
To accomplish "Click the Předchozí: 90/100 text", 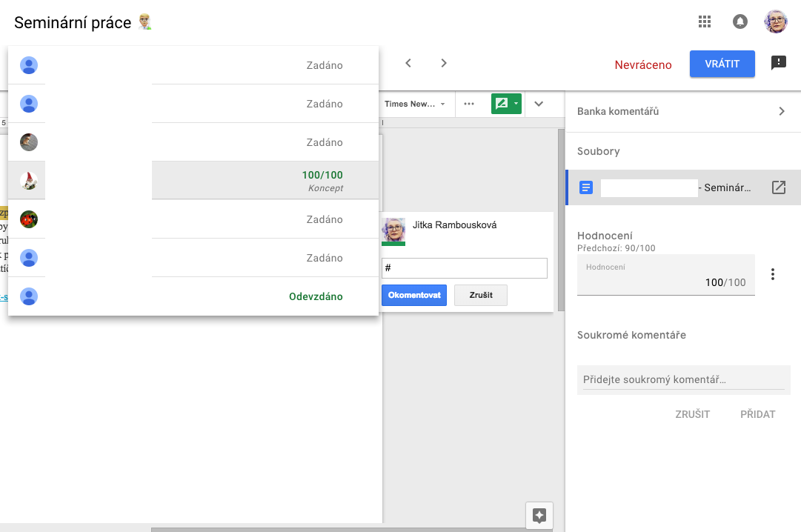I will pos(616,248).
